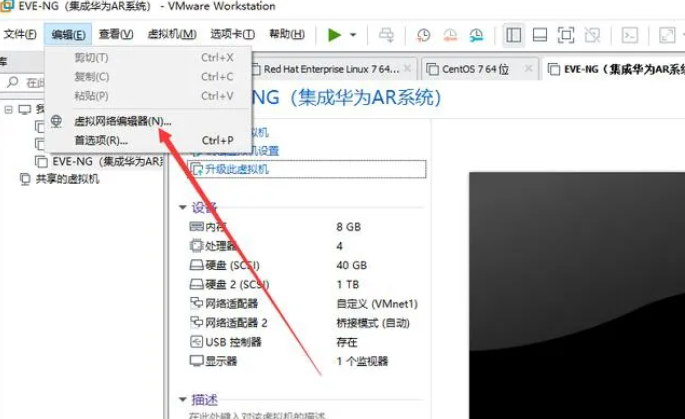Viewport: 685px width, 419px height.
Task: Open the 选项卡(T) menu
Action: pyautogui.click(x=232, y=34)
